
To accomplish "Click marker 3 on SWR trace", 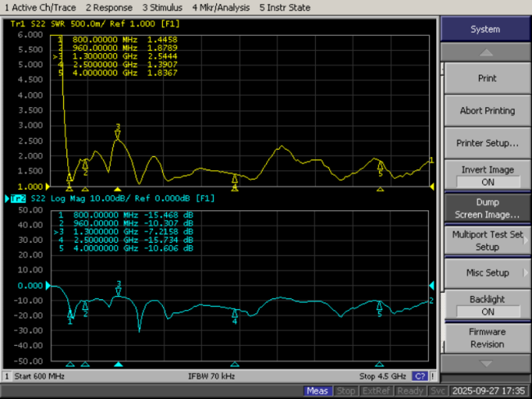I will 118,132.
